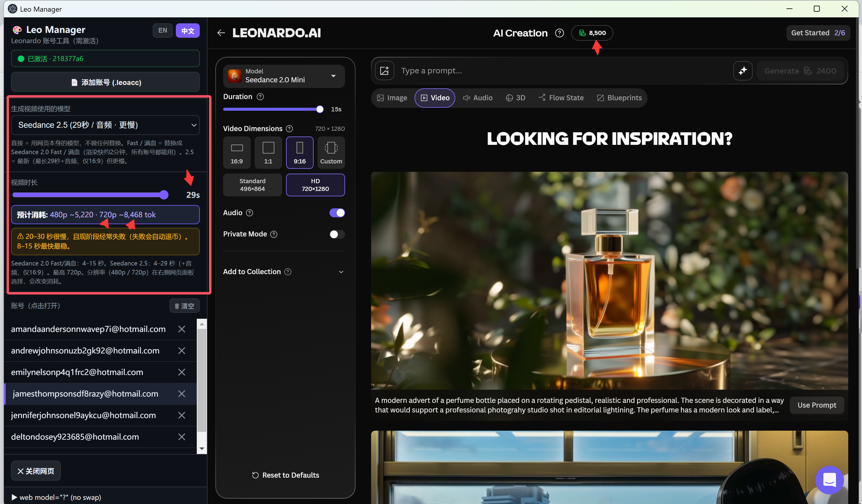This screenshot has width=862, height=504.
Task: Open account jenniferjohnsonel9aykcu@hotmail.com
Action: [x=84, y=415]
